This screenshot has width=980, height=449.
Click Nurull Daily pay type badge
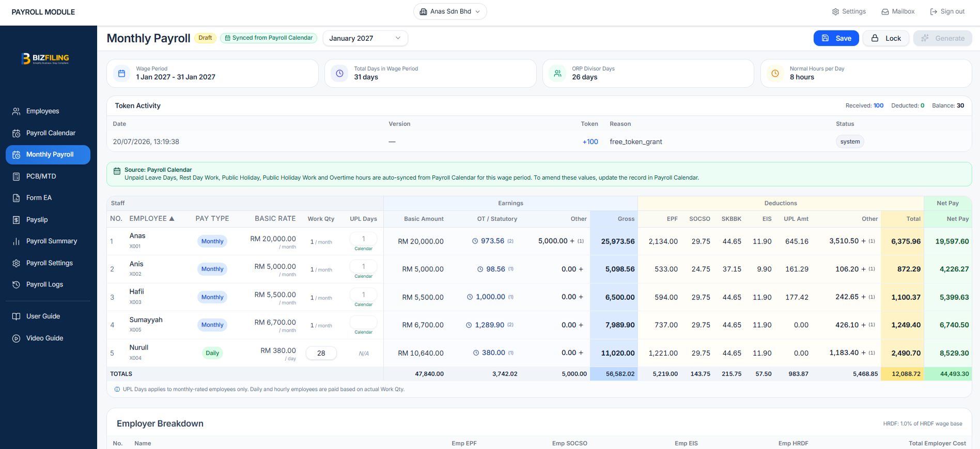click(212, 354)
